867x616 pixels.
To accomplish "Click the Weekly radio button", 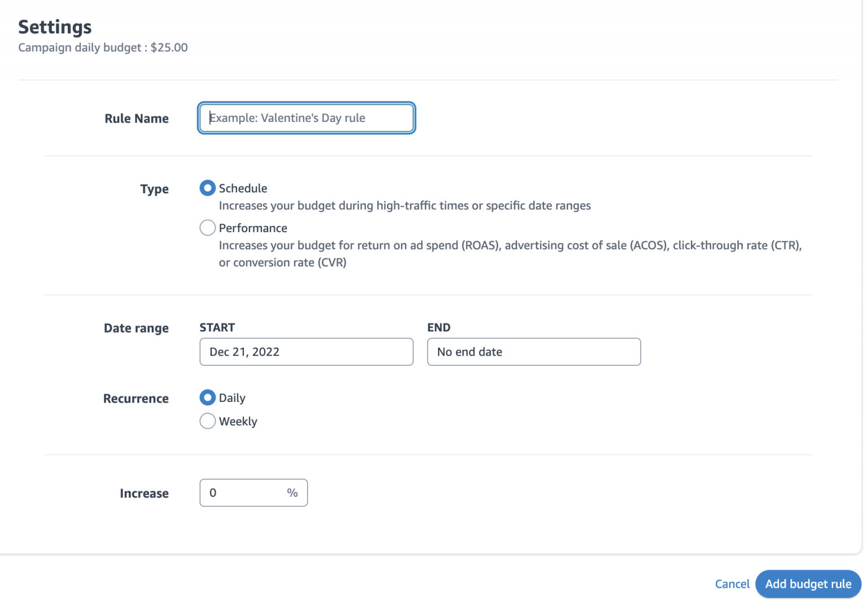I will click(207, 421).
